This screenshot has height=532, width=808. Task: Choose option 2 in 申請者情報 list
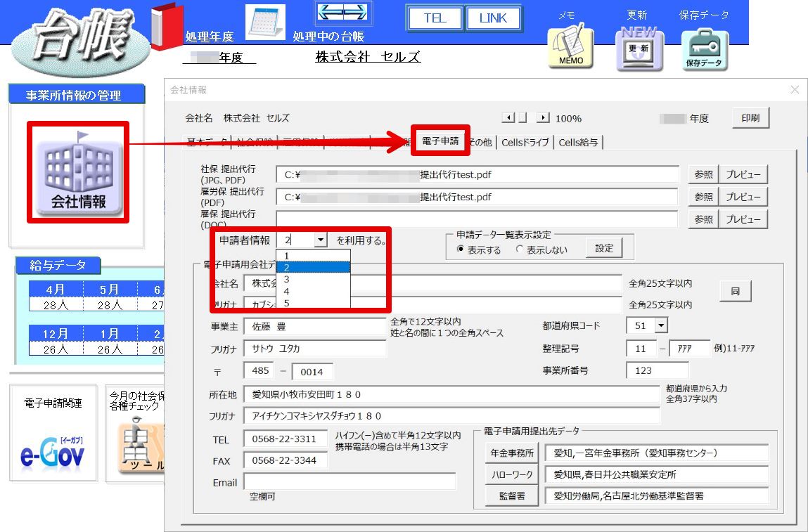pos(314,267)
